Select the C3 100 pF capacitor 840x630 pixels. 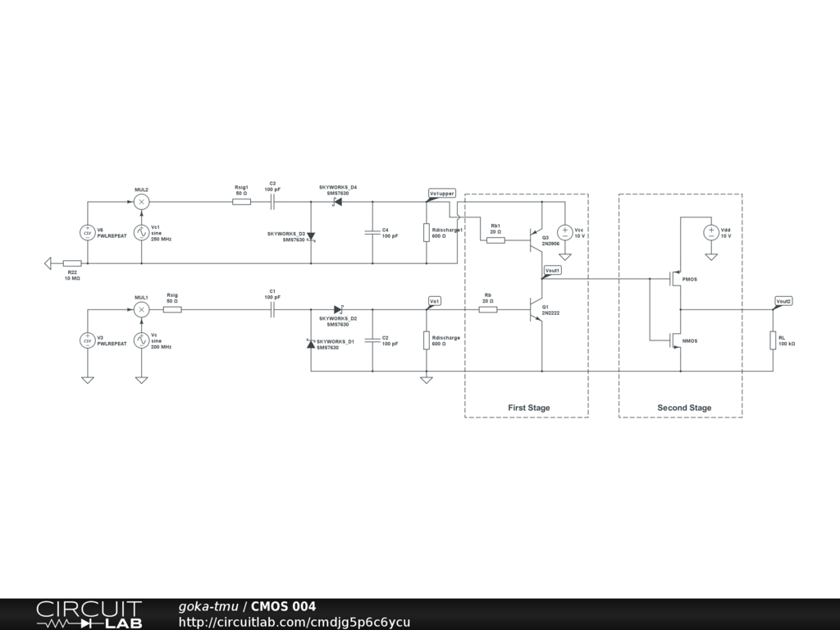[272, 201]
